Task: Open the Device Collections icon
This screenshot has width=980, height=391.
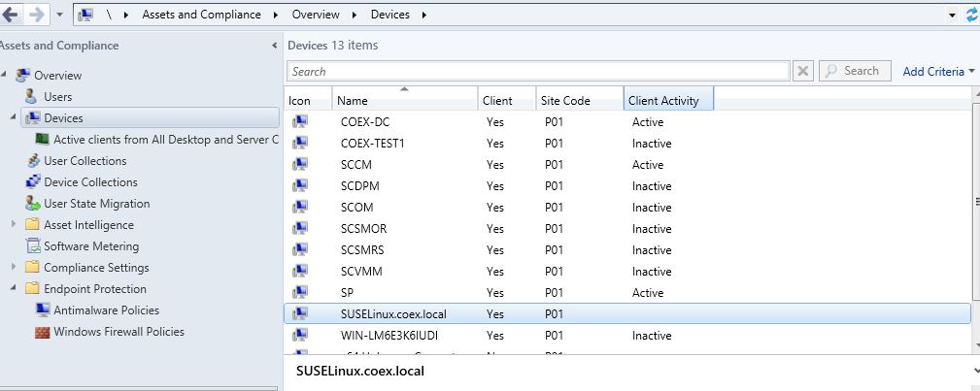Action: [32, 182]
